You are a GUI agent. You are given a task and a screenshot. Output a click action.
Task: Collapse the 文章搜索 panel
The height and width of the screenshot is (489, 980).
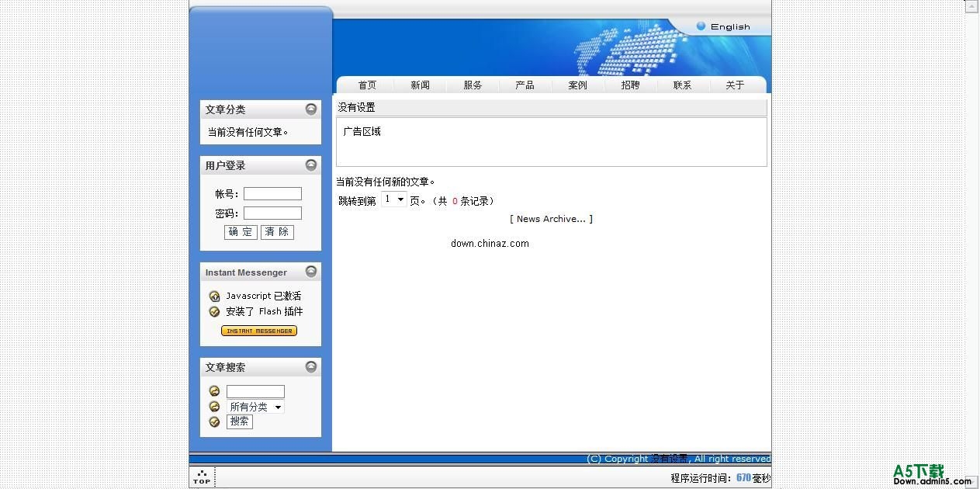coord(310,366)
